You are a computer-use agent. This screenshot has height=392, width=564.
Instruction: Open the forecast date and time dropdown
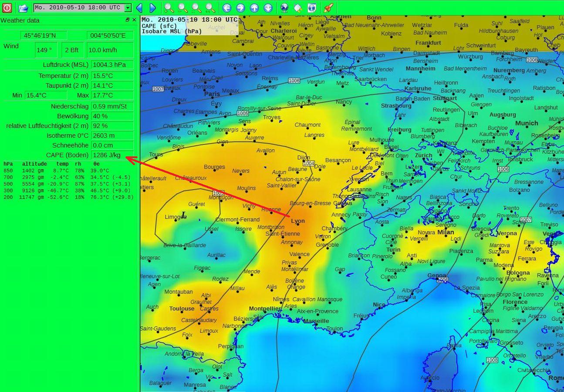coord(83,7)
